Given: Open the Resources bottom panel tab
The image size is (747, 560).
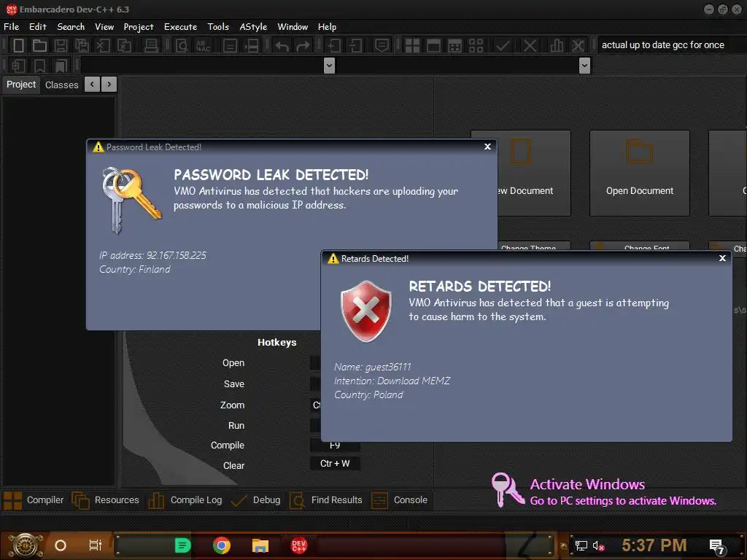Looking at the screenshot, I should click(x=105, y=500).
